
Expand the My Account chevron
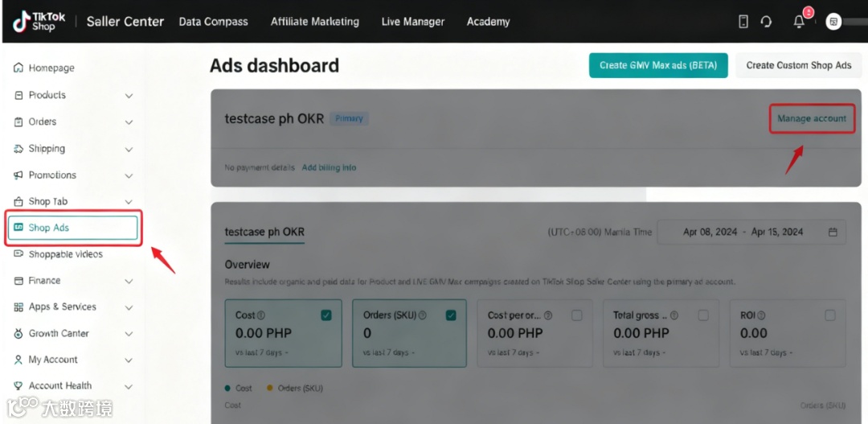point(129,360)
